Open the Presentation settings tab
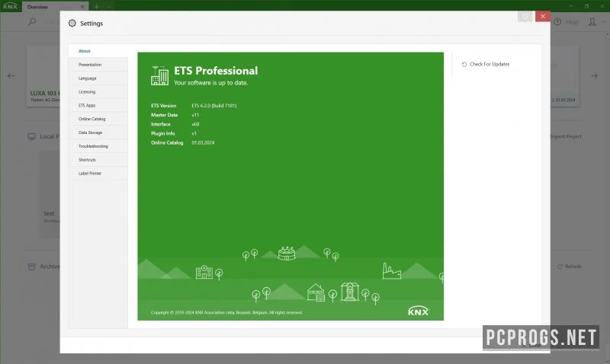This screenshot has width=610, height=364. [x=98, y=65]
